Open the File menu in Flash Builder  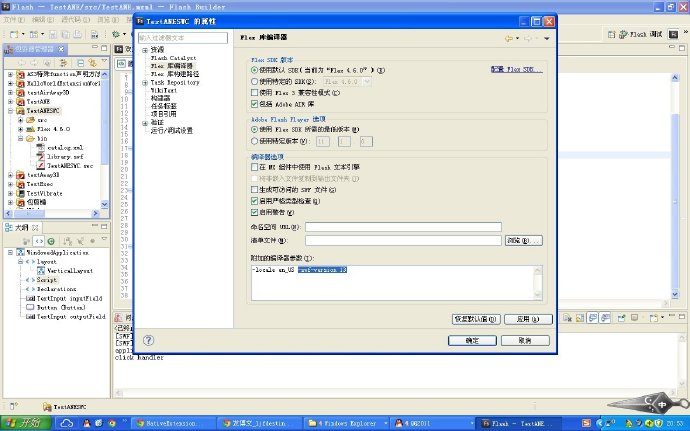tap(14, 20)
